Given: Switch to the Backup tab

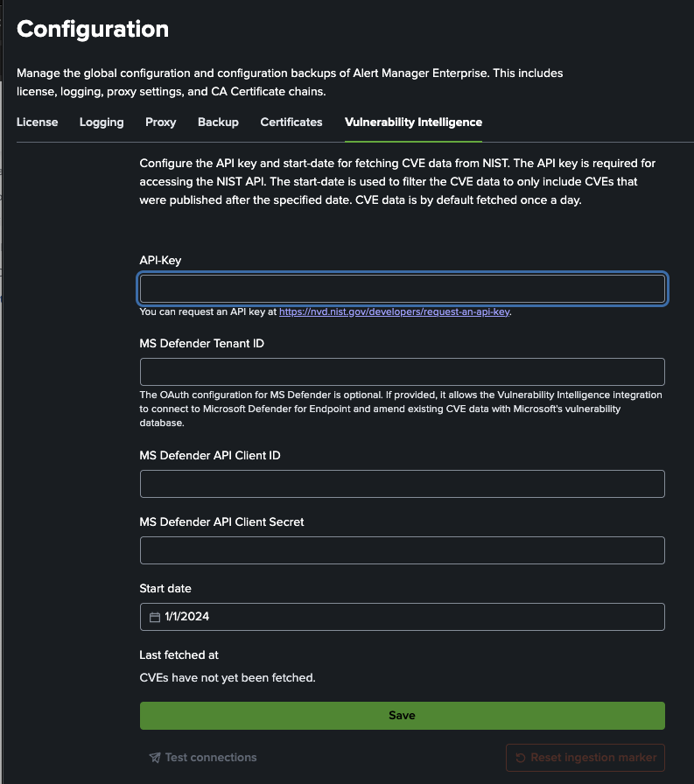Looking at the screenshot, I should (x=218, y=122).
